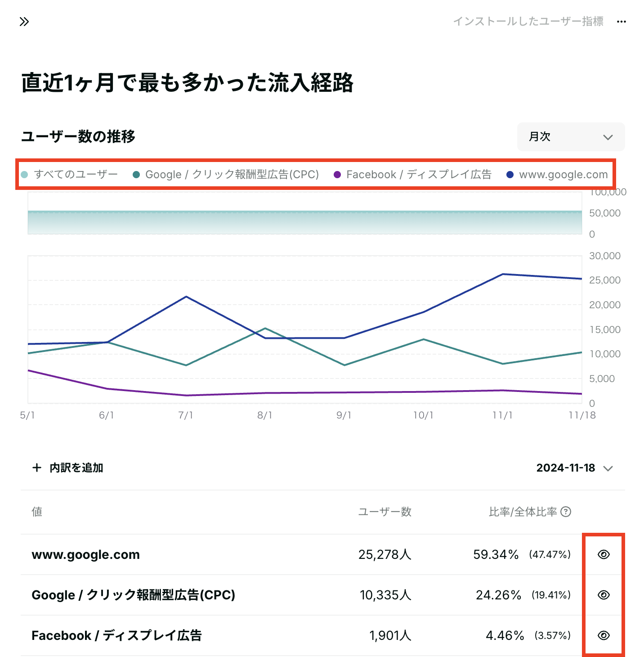Hide Google / クリック報酬型広告(CPC) row series

point(604,595)
